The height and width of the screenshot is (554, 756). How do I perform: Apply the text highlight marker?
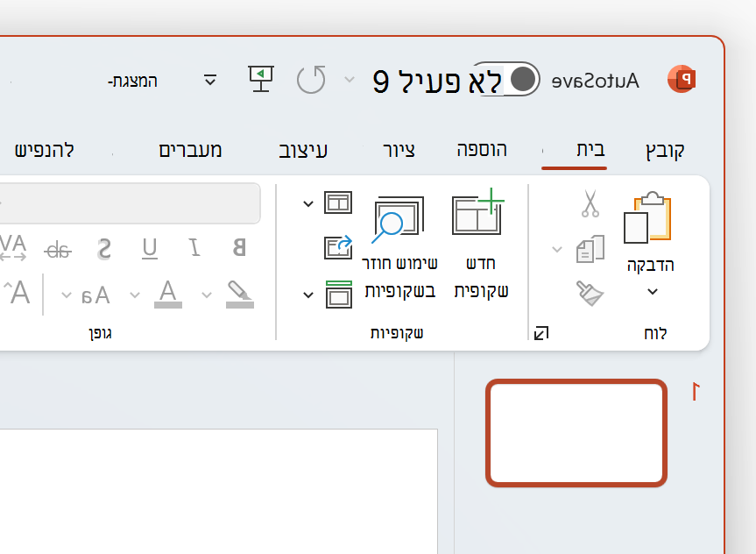point(240,294)
